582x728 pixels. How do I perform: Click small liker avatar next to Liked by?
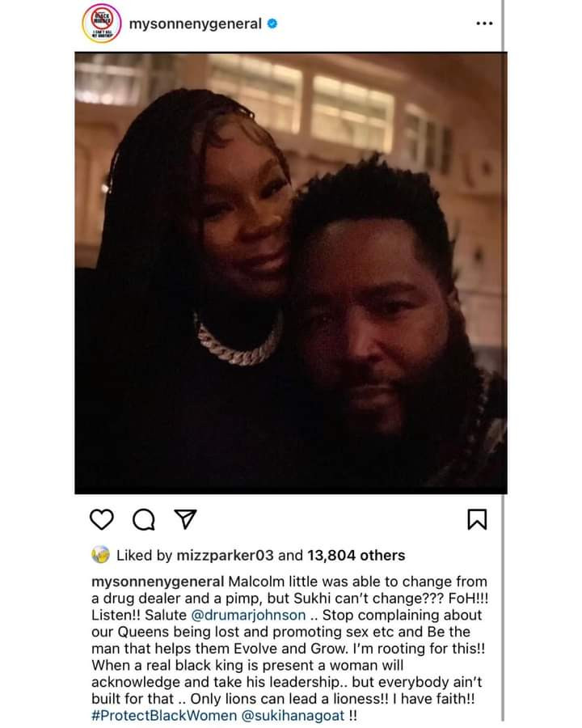click(x=101, y=555)
